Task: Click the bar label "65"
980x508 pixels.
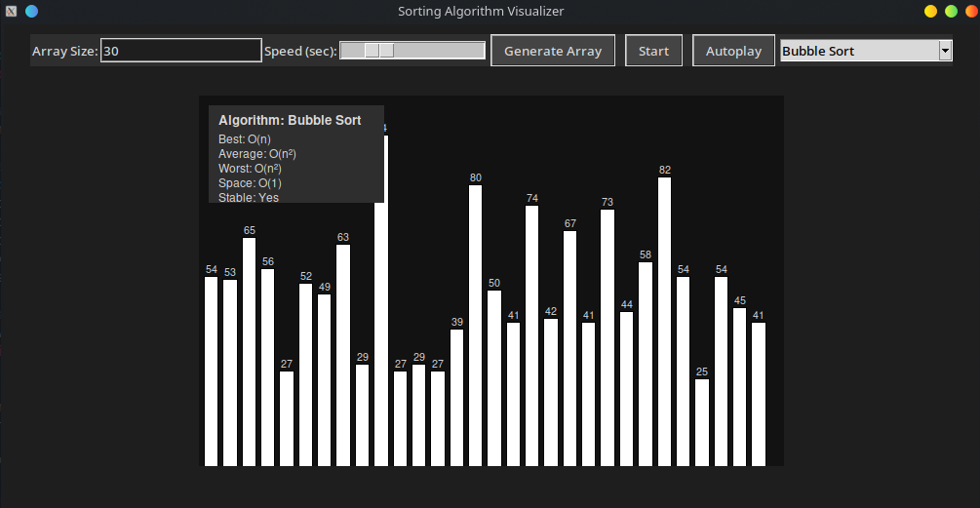Action: pyautogui.click(x=249, y=230)
